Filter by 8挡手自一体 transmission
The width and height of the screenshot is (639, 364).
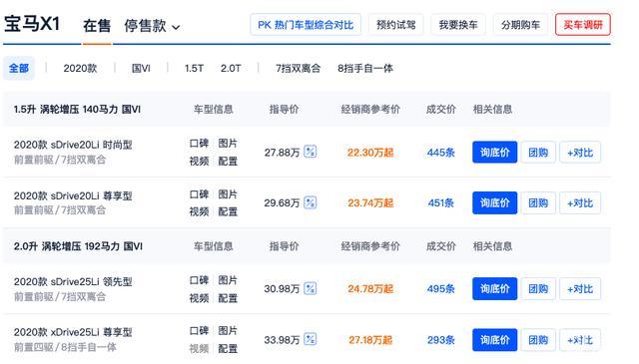pos(365,68)
